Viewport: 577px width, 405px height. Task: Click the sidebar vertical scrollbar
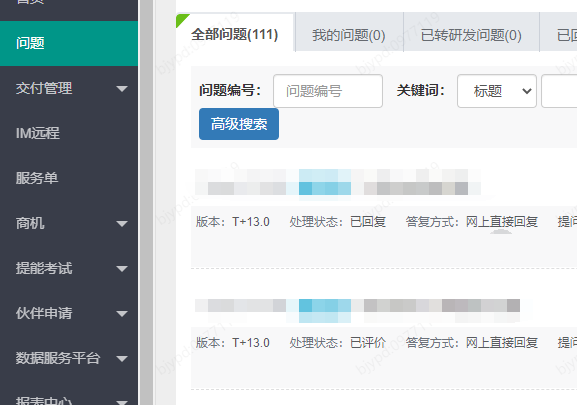tap(146, 202)
